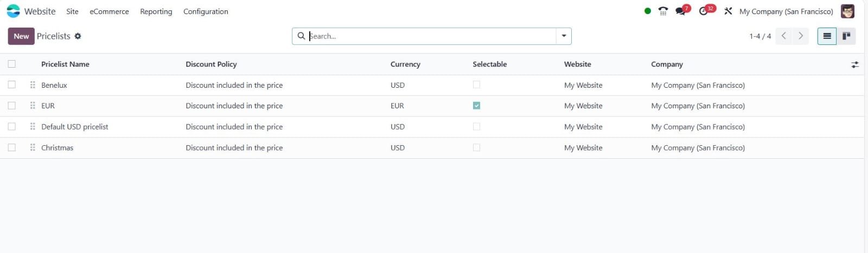Click the EUR row's Discount Policy cell
Viewport: 868px width, 253px height.
tap(234, 106)
